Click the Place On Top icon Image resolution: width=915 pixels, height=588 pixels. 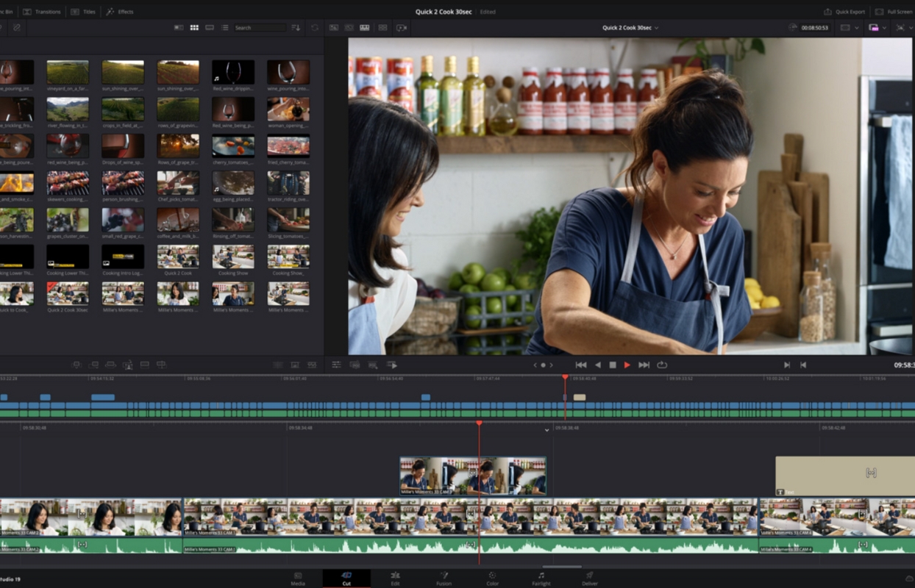click(x=144, y=365)
